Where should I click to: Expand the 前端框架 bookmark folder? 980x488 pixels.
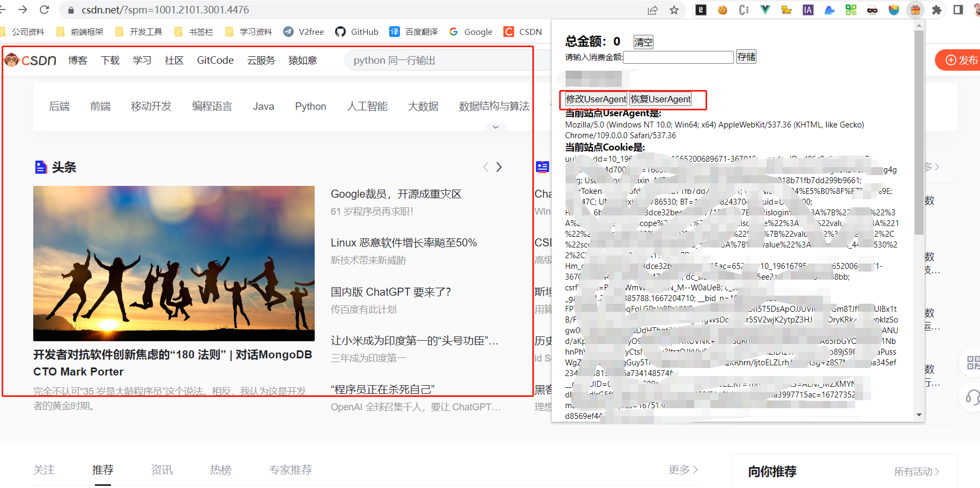tap(80, 32)
